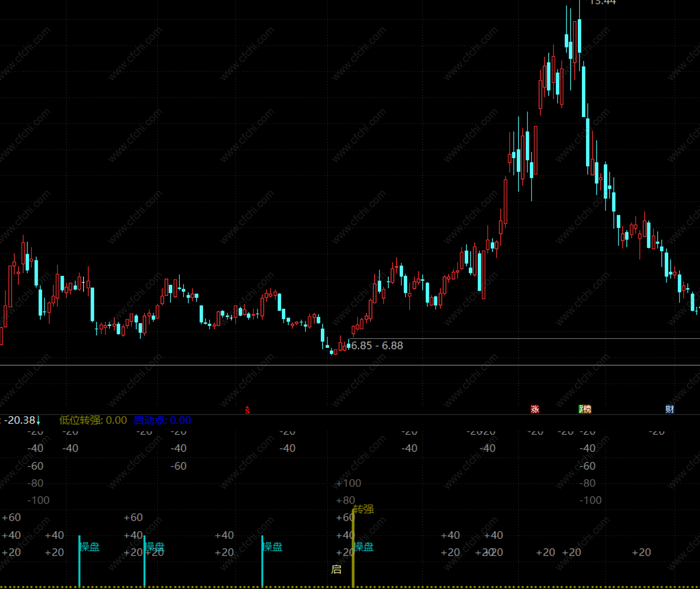Screen dimensions: 700x589
Task: Select the horizontal line at 6.85 - 6.88
Action: pyautogui.click(x=524, y=339)
